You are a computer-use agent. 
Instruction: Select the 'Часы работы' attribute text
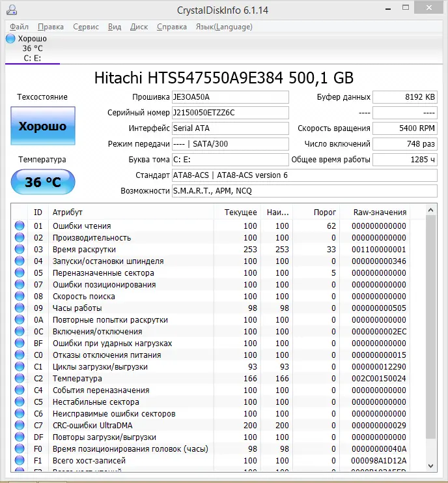pos(77,308)
